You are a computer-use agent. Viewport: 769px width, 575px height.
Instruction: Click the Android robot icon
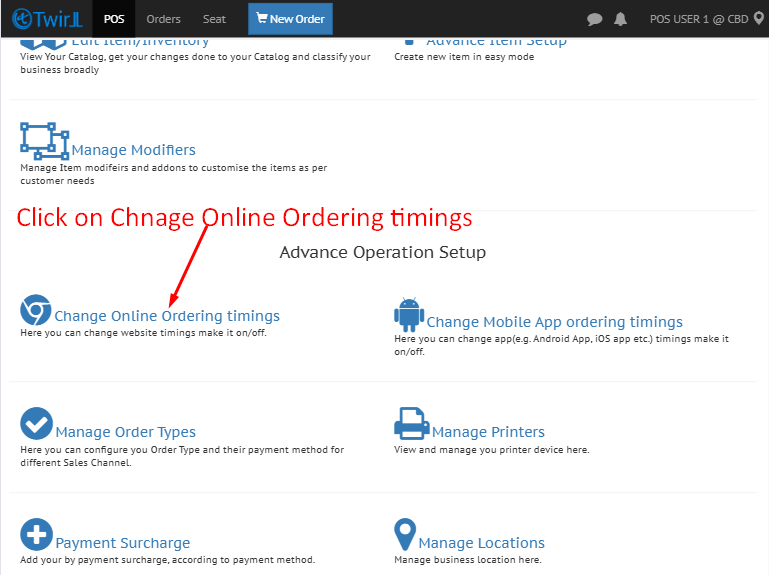[409, 314]
